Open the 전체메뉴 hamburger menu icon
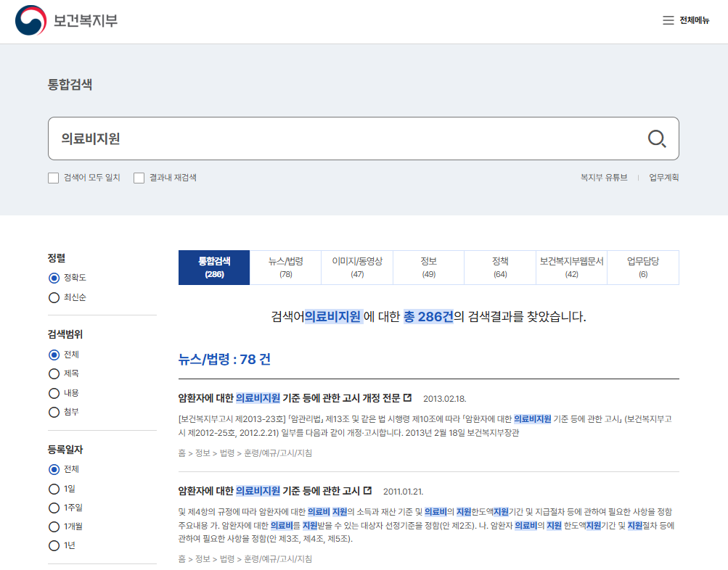Image resolution: width=728 pixels, height=570 pixels. coord(668,20)
